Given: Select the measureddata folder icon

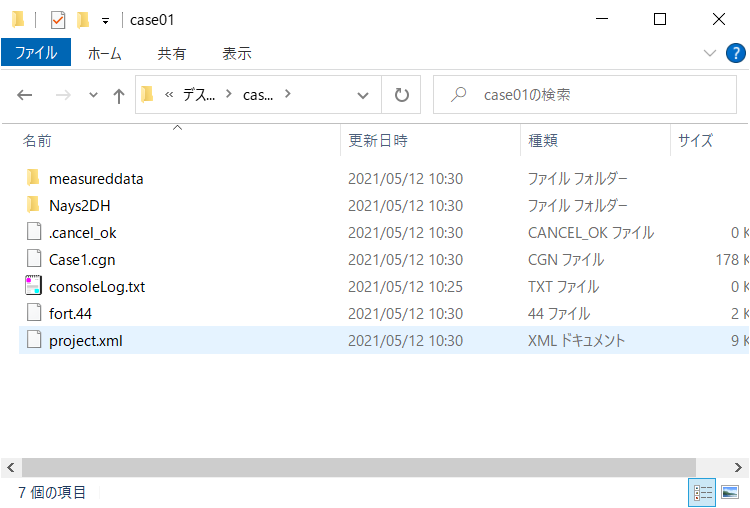Looking at the screenshot, I should [33, 177].
